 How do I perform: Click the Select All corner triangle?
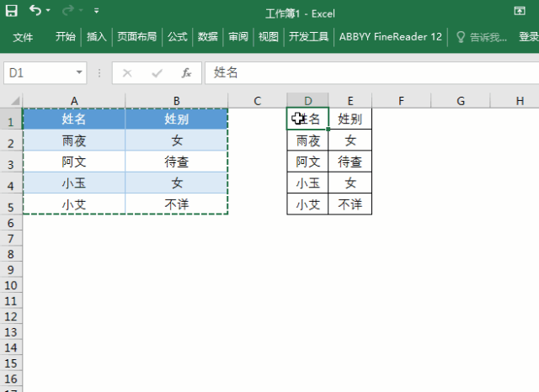click(14, 101)
